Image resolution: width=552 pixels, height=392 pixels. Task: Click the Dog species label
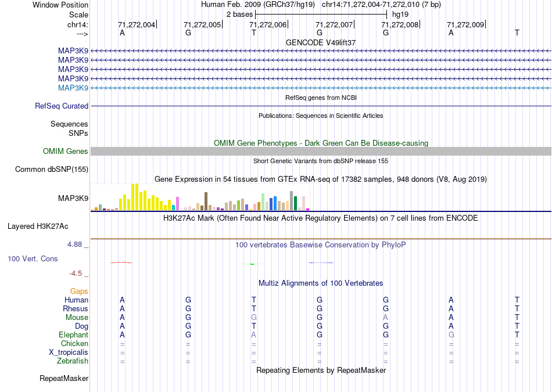tap(82, 326)
